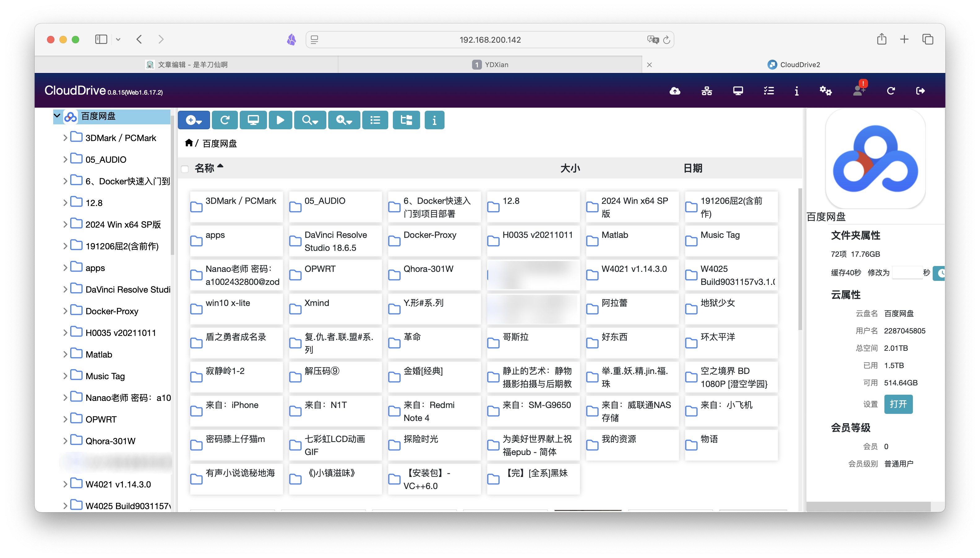Click the home icon in breadcrumb
This screenshot has height=558, width=980.
(189, 143)
